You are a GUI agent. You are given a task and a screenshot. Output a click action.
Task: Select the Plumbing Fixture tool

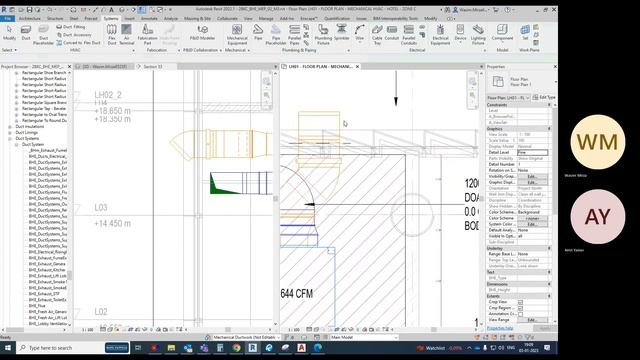point(323,34)
